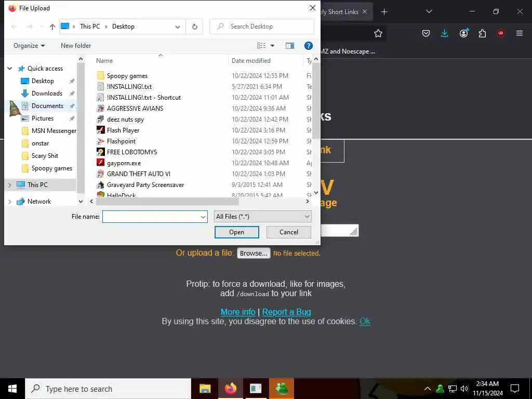Viewport: 532px width, 399px height.
Task: Click the Up to This PC arrow
Action: 52,26
